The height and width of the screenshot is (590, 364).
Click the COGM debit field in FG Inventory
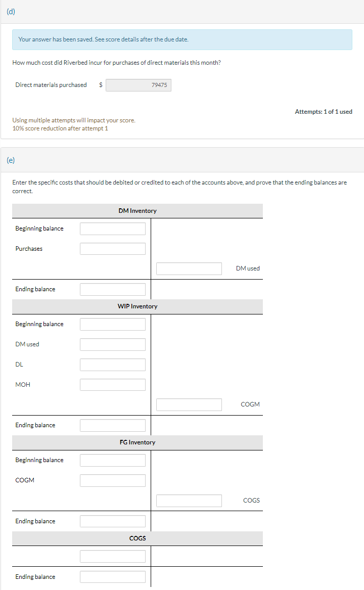pos(112,480)
